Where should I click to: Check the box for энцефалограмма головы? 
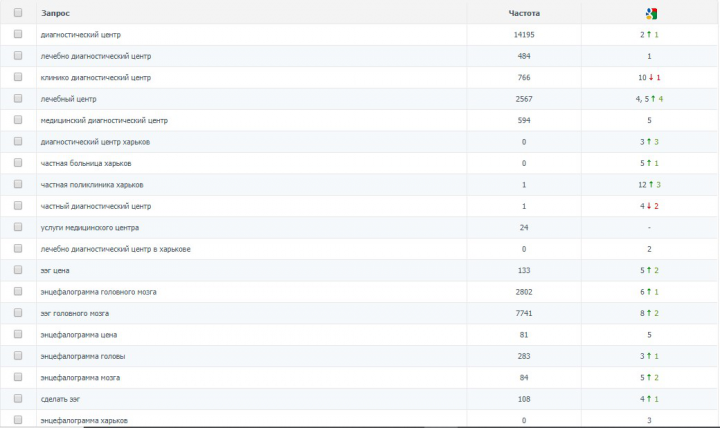pos(18,355)
